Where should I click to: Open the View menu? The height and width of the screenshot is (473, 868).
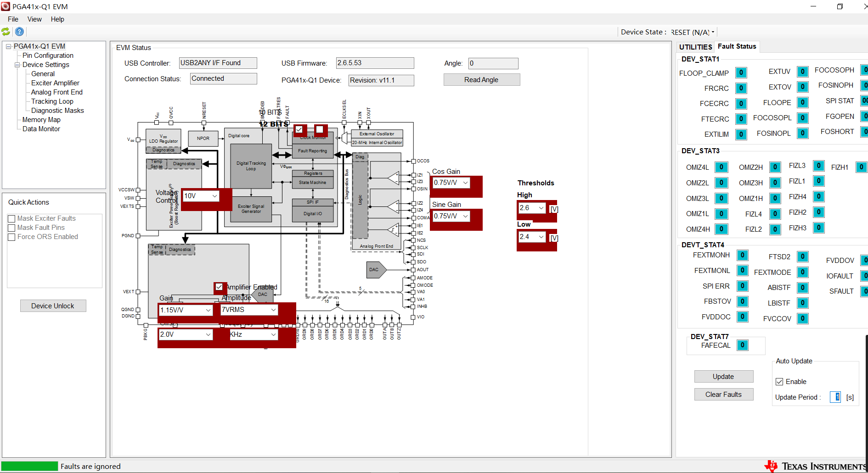[34, 19]
